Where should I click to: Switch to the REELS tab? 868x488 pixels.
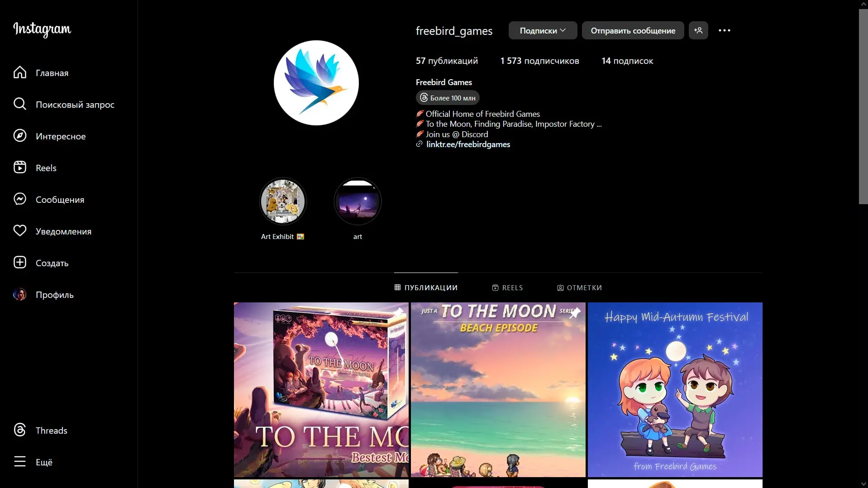click(x=507, y=288)
